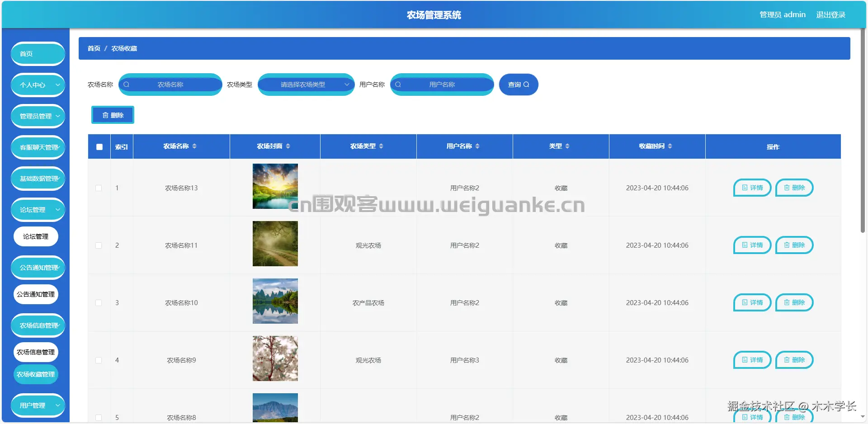Click the sort arrows on 用户名称 column
This screenshot has height=424, width=868.
point(477,146)
